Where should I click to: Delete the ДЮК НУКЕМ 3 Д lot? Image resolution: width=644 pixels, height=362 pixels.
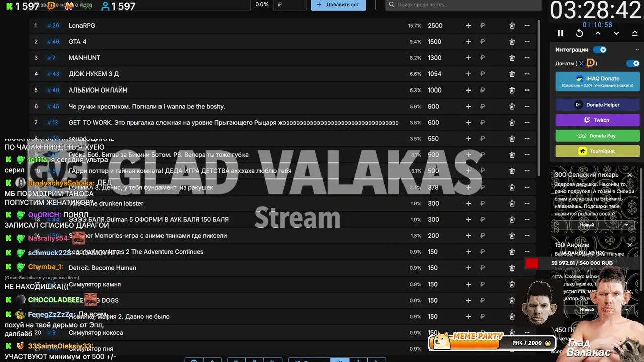512,74
